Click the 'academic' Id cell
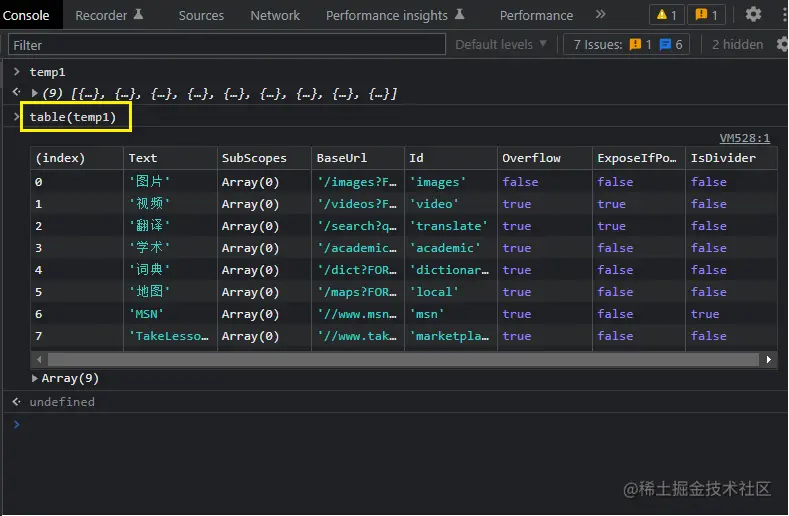This screenshot has height=516, width=789. (451, 248)
